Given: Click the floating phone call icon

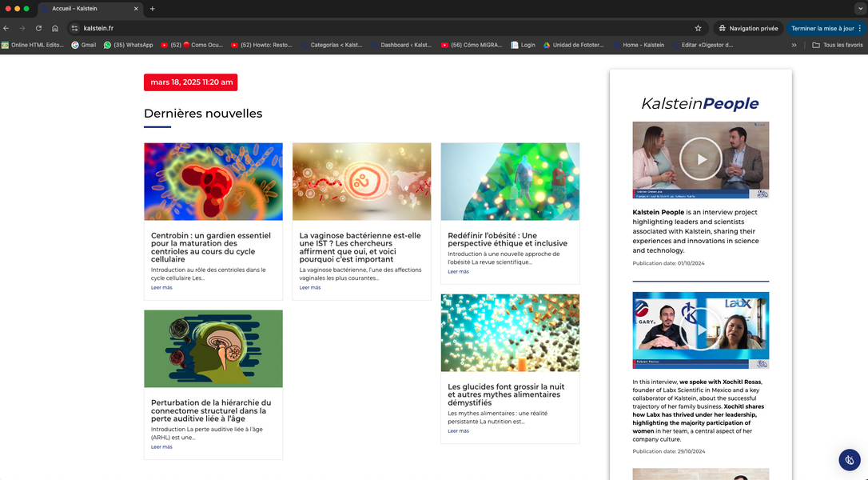Looking at the screenshot, I should coord(849,460).
